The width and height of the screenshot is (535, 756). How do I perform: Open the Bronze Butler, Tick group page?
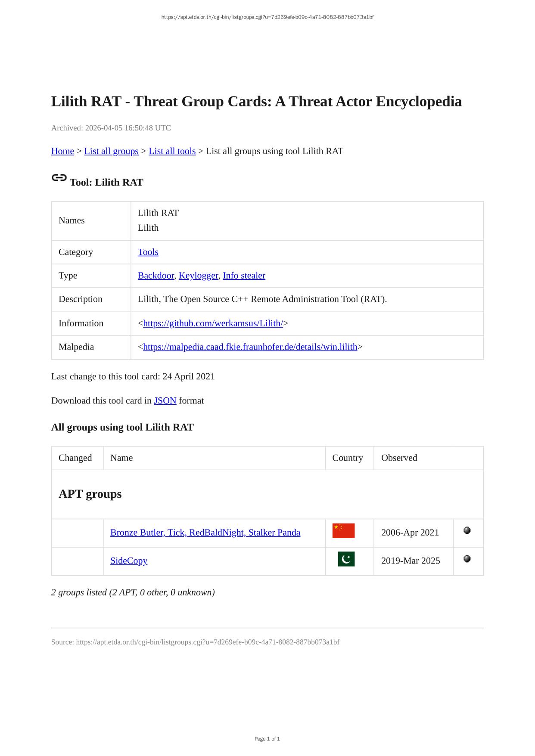pyautogui.click(x=205, y=533)
